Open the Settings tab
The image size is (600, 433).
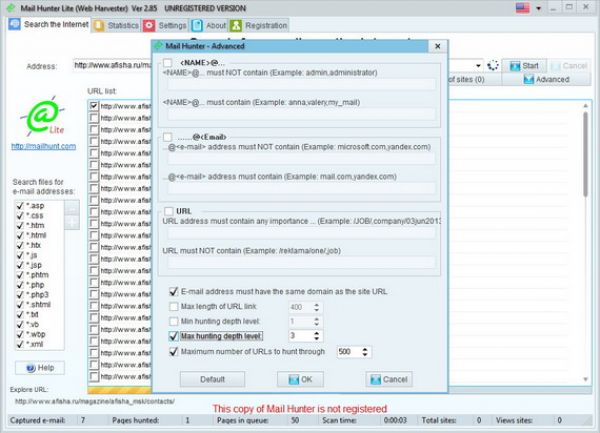[165, 26]
